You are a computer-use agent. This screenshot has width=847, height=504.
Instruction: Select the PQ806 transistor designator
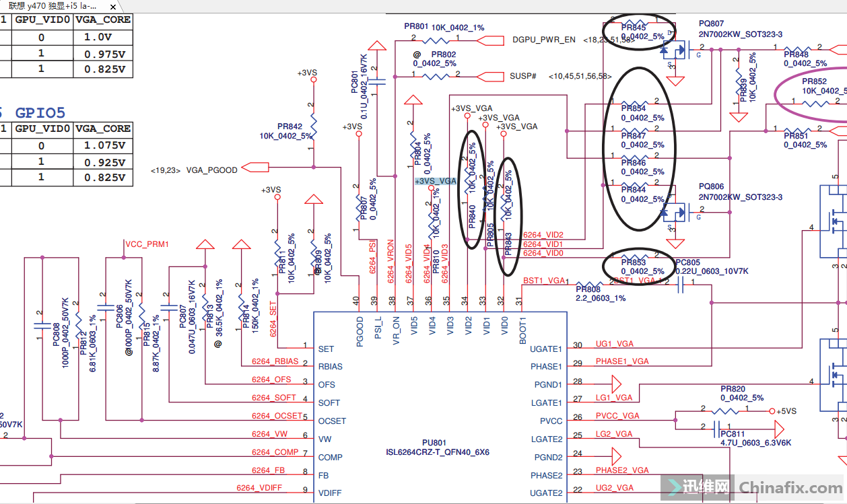point(712,186)
